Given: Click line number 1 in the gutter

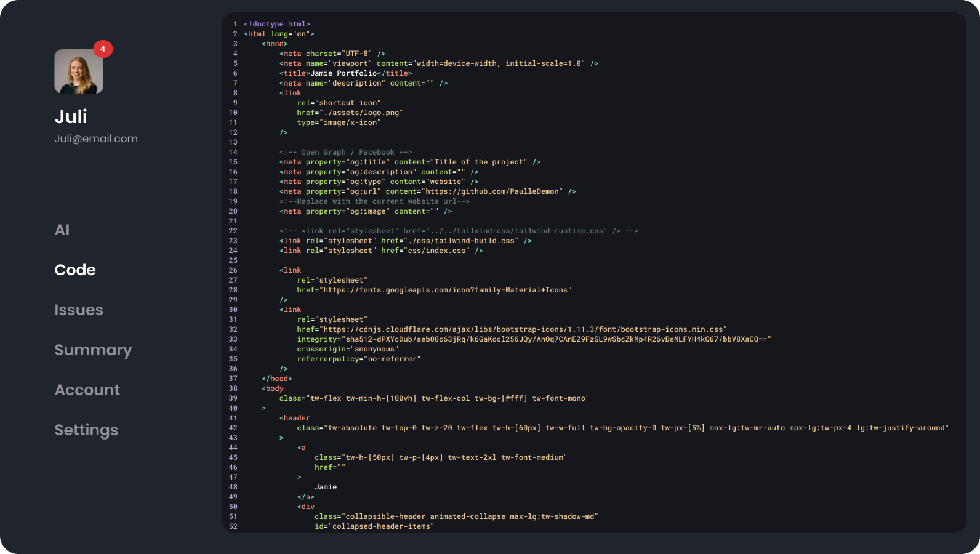Looking at the screenshot, I should [235, 24].
